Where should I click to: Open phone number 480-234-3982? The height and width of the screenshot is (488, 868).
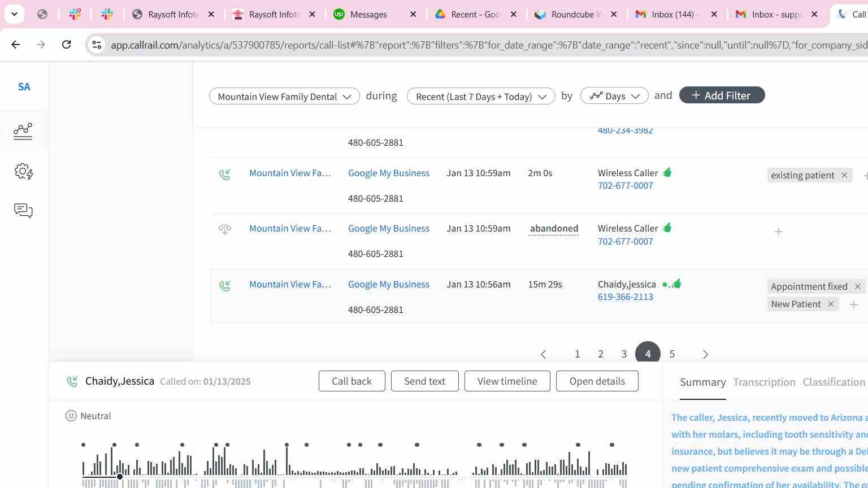625,130
